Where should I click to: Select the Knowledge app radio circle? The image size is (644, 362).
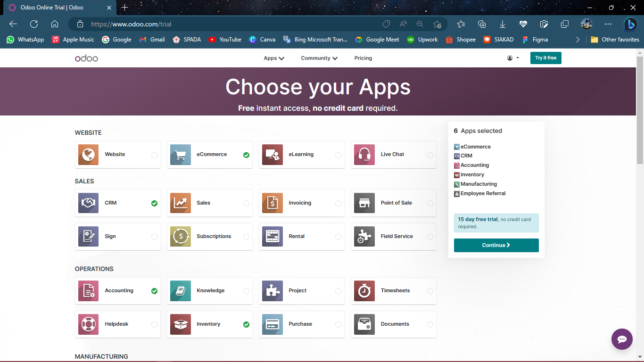pos(246,291)
